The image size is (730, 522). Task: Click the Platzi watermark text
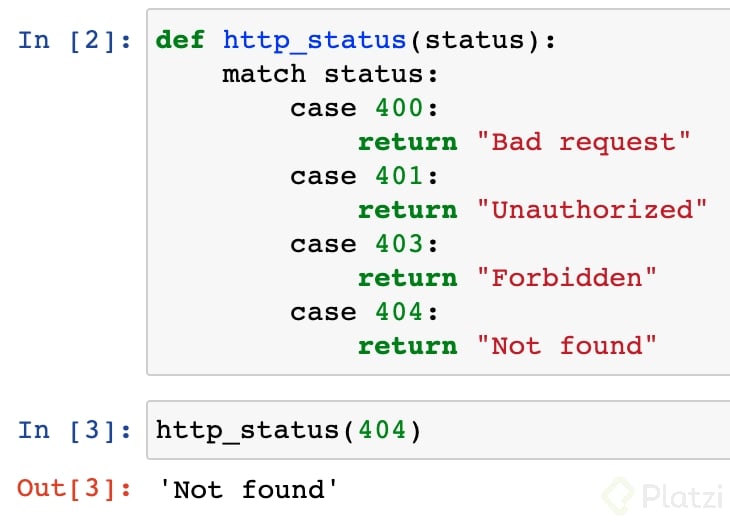(x=682, y=496)
